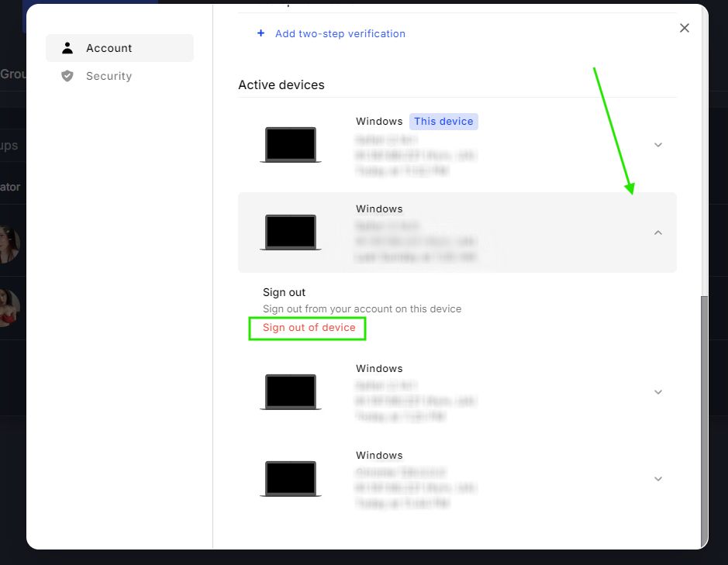Click the last Windows device's laptop icon

[x=291, y=479]
